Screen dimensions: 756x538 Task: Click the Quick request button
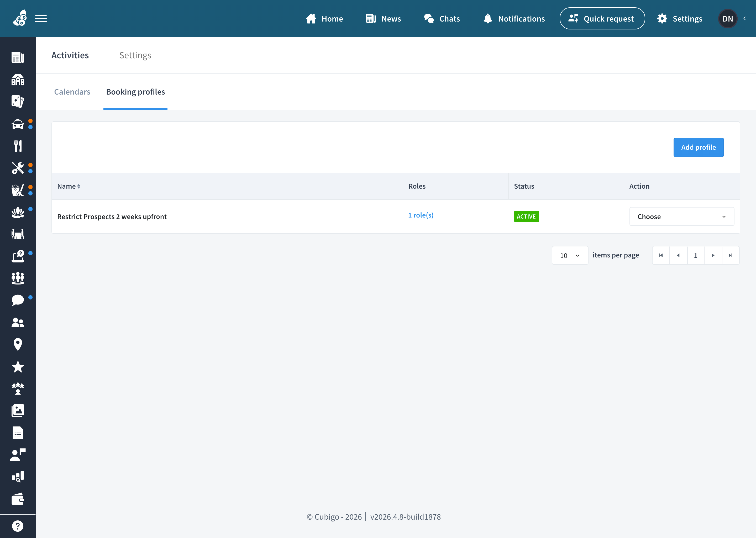(602, 19)
